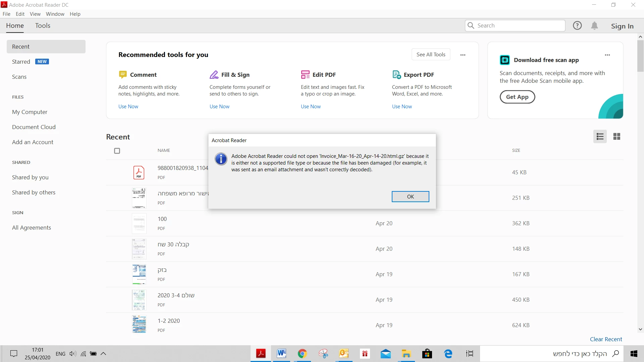Click the Clear Recent link
644x362 pixels.
606,339
